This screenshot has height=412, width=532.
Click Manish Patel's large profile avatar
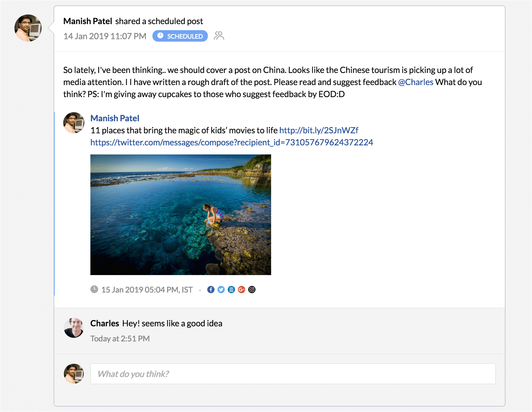click(x=28, y=28)
